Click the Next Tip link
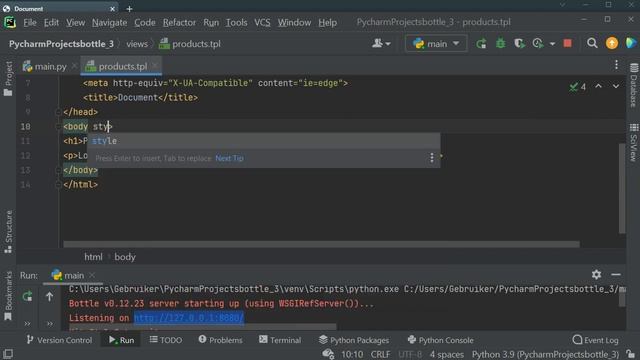 coord(229,158)
